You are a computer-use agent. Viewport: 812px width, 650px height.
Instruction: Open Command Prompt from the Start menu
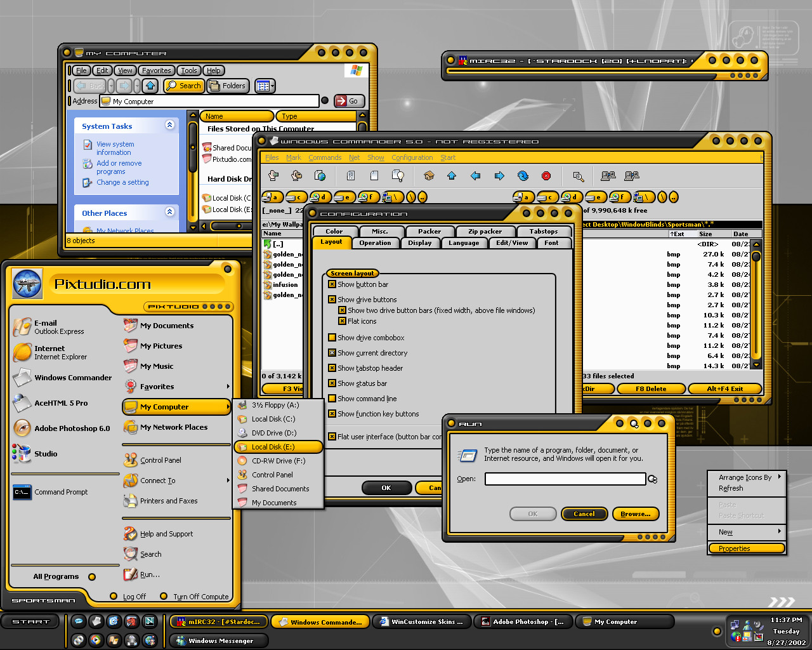51,492
